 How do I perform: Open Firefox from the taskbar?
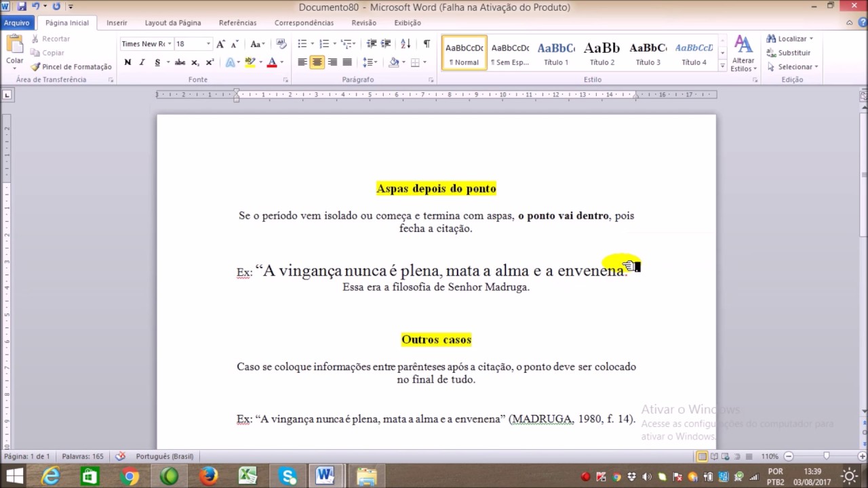pos(209,476)
